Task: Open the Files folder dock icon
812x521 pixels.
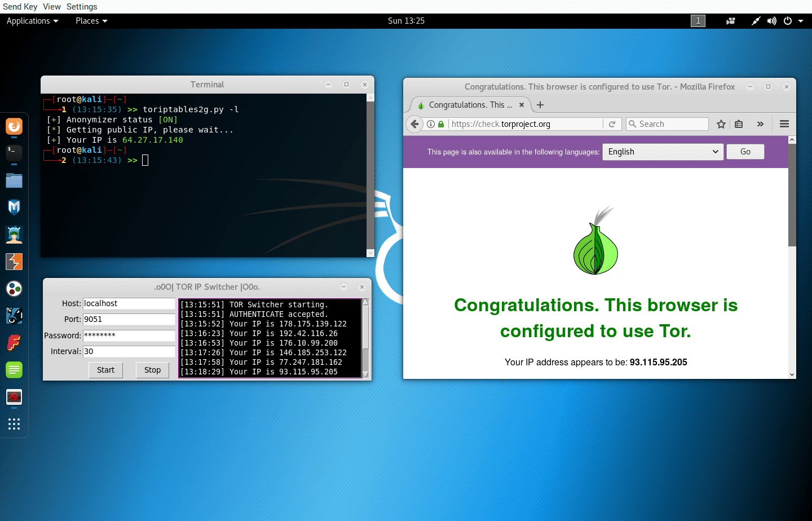Action: (14, 180)
